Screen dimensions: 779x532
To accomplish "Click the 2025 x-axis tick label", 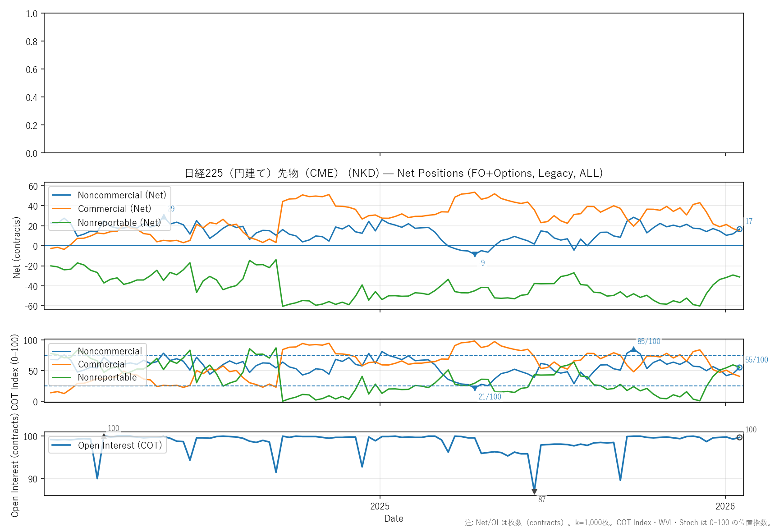I will click(x=380, y=506).
